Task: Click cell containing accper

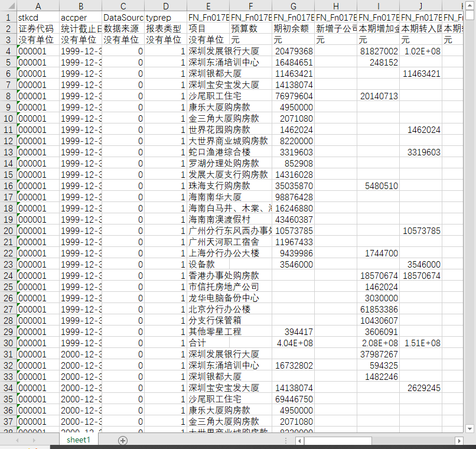Action: [x=80, y=17]
